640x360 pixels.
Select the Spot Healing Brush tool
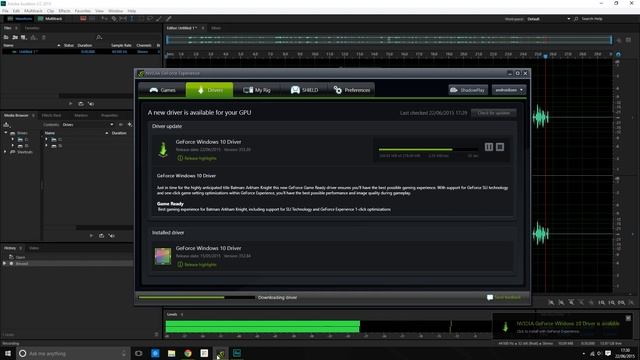[169, 19]
